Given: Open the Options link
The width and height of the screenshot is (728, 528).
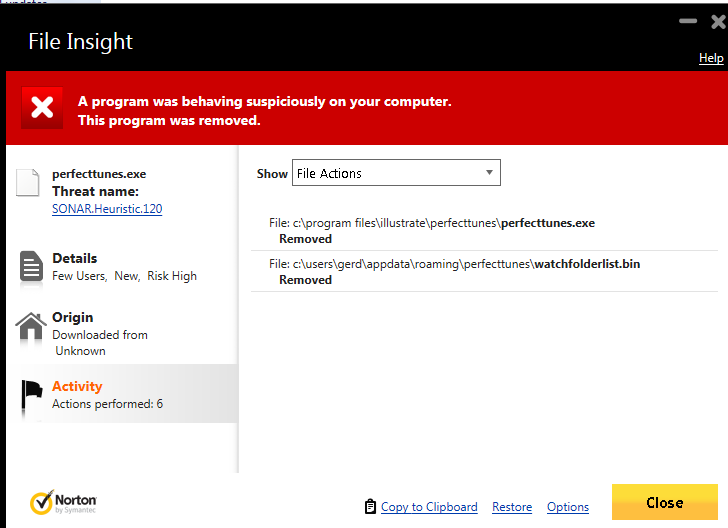Looking at the screenshot, I should coord(567,507).
